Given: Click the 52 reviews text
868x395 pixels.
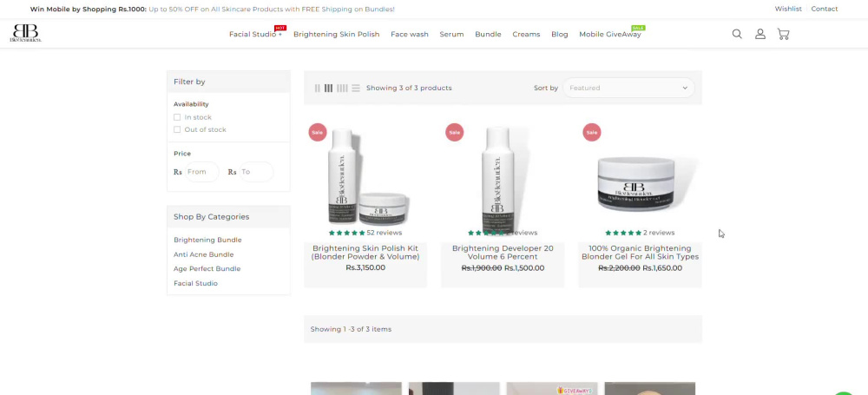Looking at the screenshot, I should pyautogui.click(x=385, y=233).
